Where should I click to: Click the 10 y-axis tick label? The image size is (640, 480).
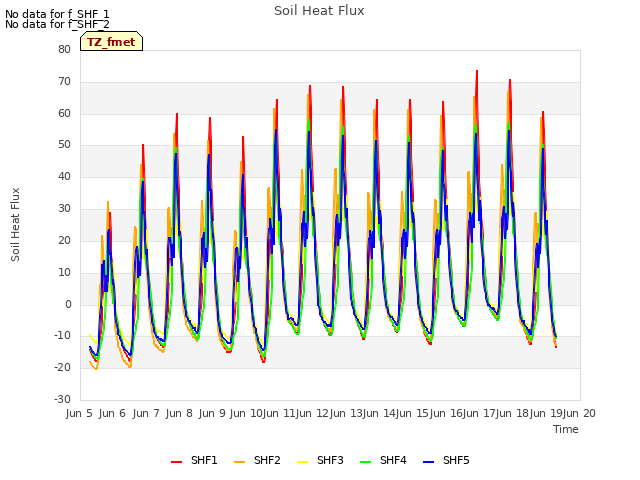click(64, 272)
